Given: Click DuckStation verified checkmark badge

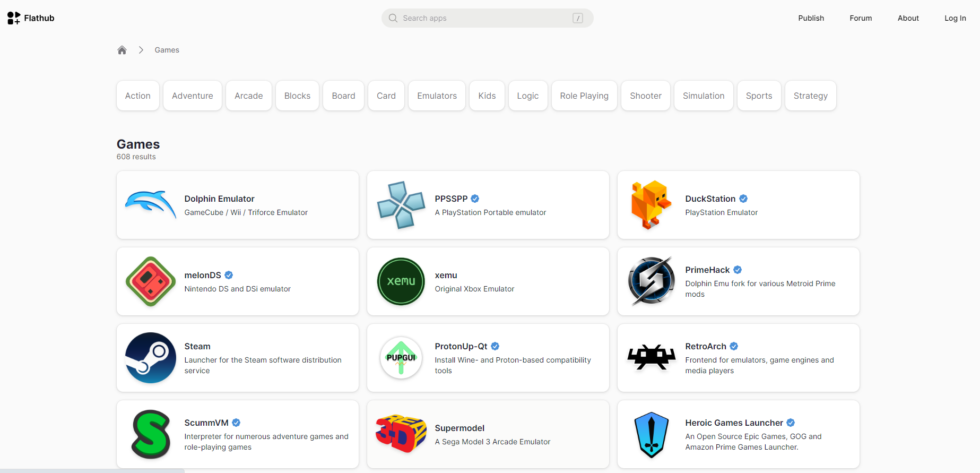Looking at the screenshot, I should click(x=743, y=199).
